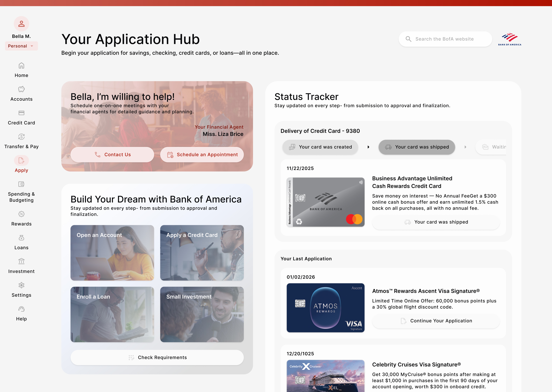The image size is (552, 392).
Task: Open Spending & Budgeting wallet icon
Action: (x=21, y=184)
